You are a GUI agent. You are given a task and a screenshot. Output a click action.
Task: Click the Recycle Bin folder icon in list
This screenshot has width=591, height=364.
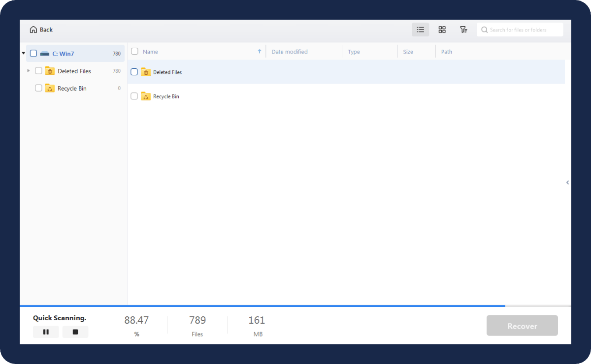[146, 96]
